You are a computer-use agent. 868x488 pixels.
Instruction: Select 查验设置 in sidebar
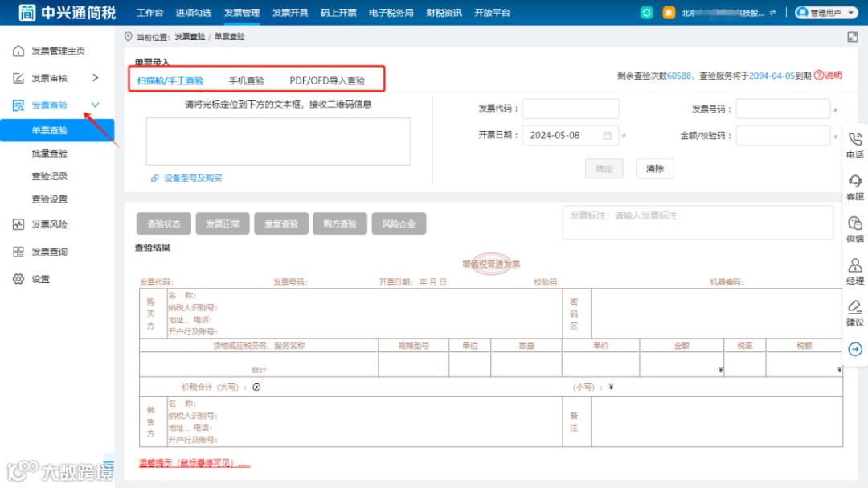(49, 199)
